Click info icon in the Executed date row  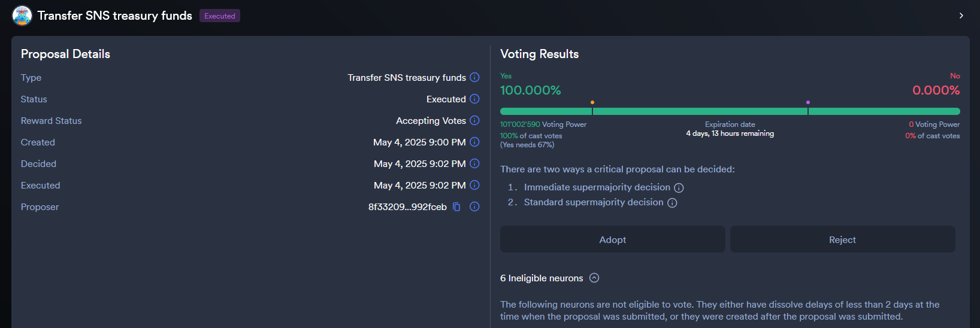[474, 185]
